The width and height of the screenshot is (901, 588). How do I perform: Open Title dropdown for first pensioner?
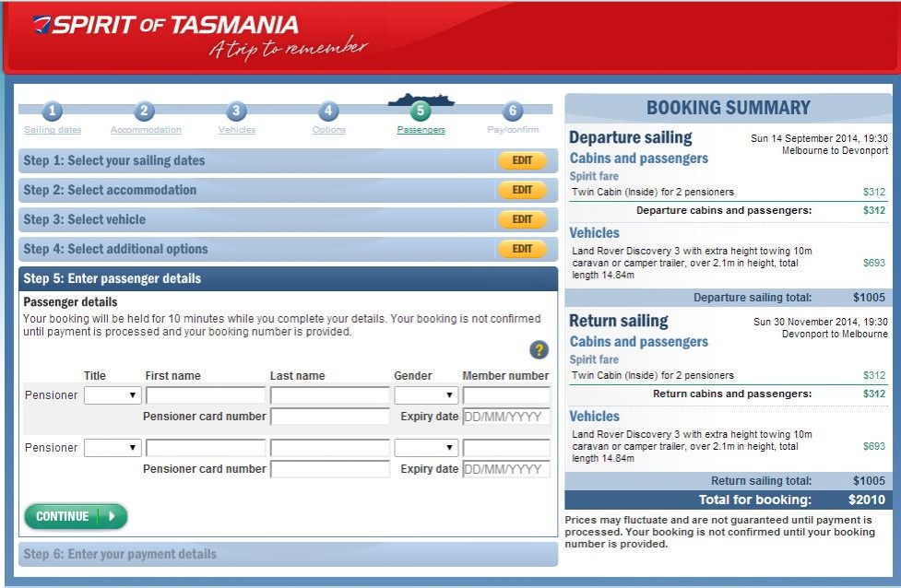coord(113,395)
